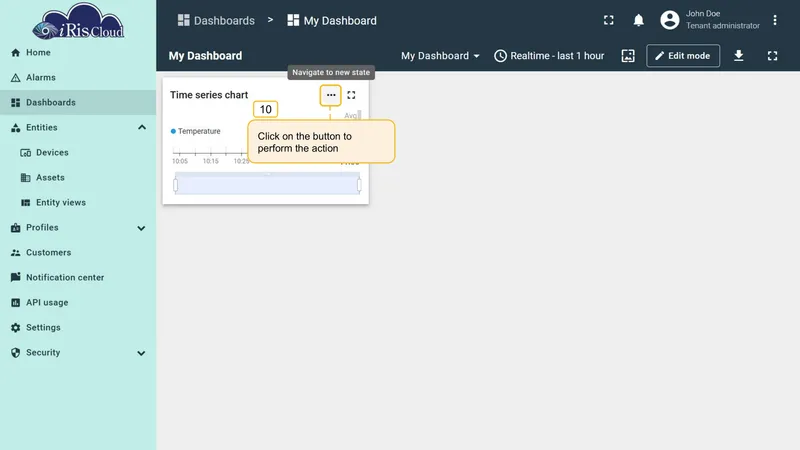Viewport: 800px width, 450px height.
Task: Toggle fullscreen icon in top header
Action: pos(609,20)
